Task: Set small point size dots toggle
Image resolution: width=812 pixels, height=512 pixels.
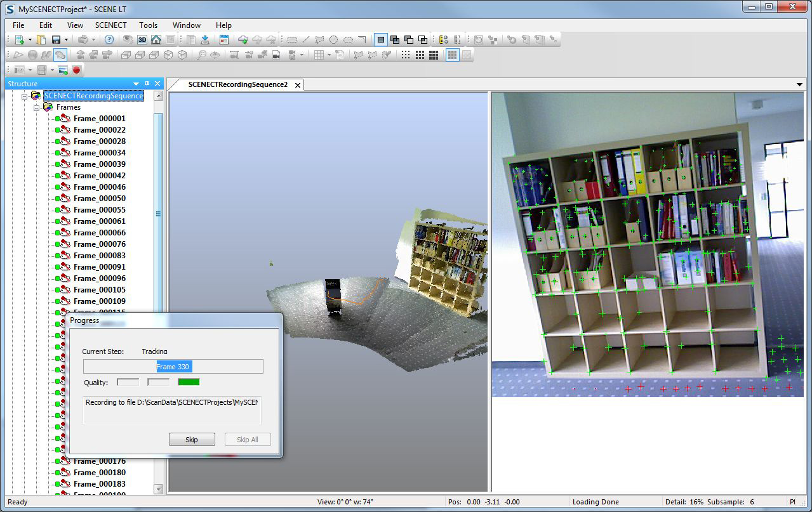Action: [x=406, y=55]
